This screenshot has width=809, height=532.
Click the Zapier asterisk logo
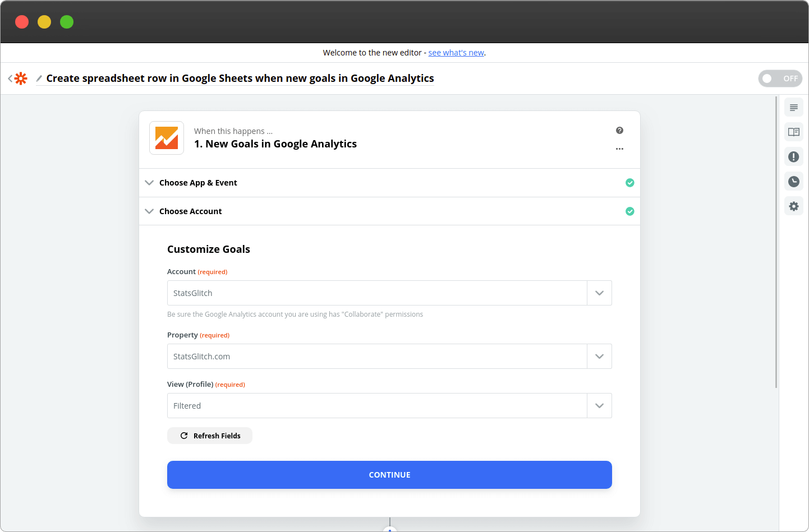click(21, 78)
